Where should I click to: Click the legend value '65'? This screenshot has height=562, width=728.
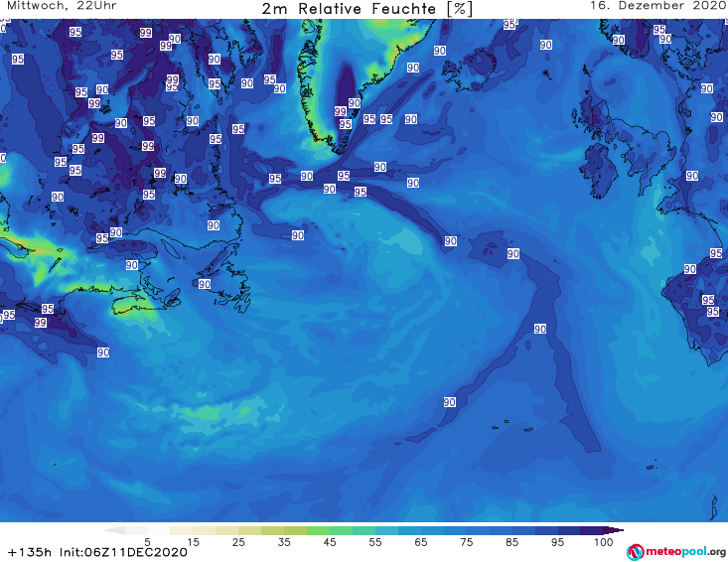click(421, 541)
